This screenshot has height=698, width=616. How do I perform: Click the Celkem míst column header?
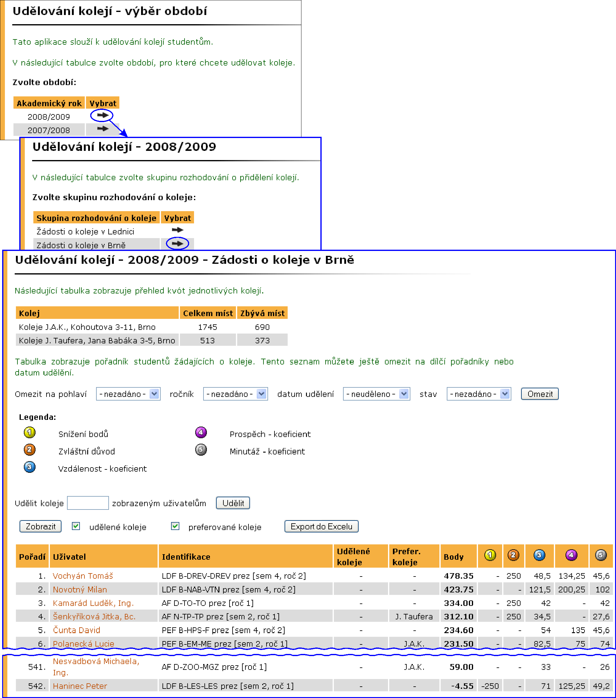coord(207,313)
